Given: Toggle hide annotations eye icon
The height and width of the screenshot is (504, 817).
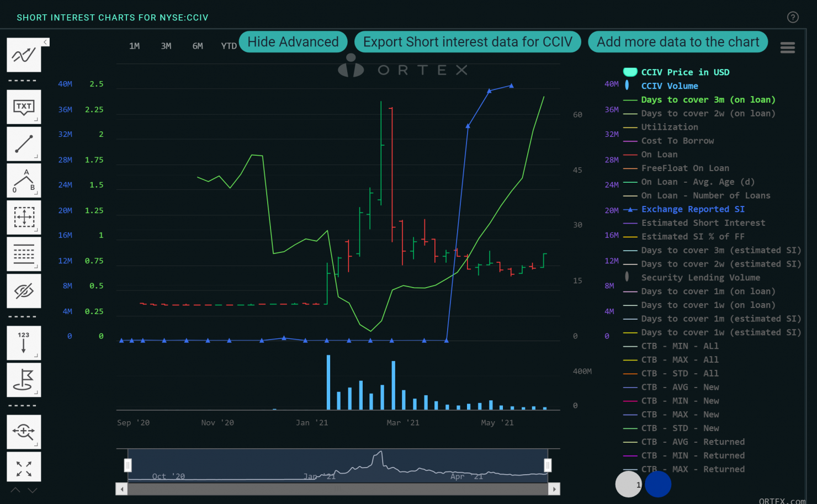Looking at the screenshot, I should [x=24, y=291].
